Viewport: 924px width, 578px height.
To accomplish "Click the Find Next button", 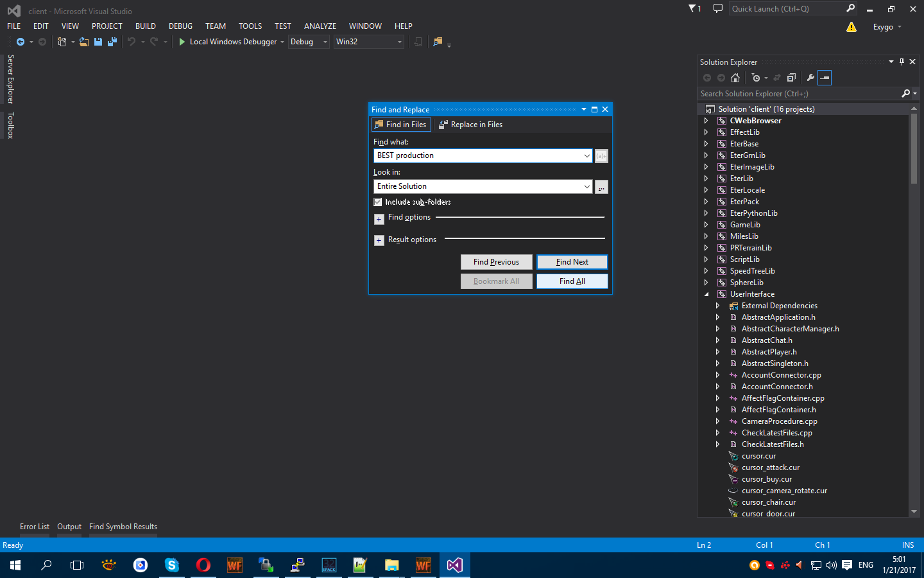I will (572, 262).
